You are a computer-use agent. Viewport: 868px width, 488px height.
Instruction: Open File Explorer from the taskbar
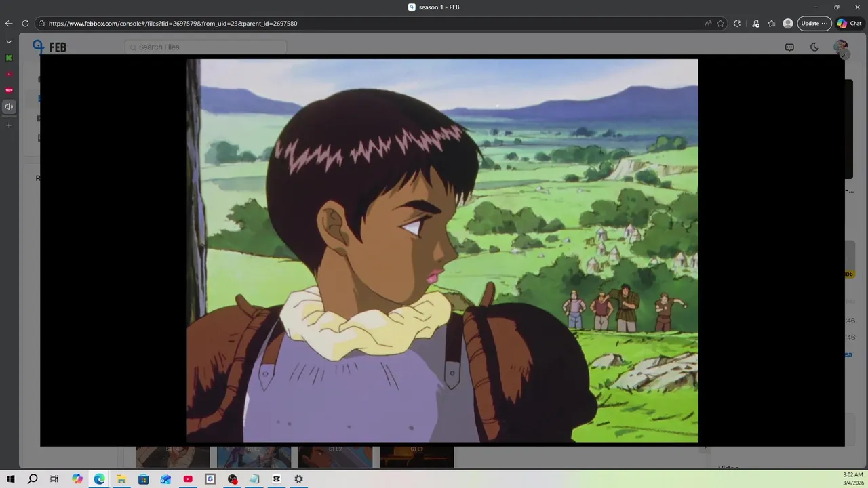[x=121, y=479]
